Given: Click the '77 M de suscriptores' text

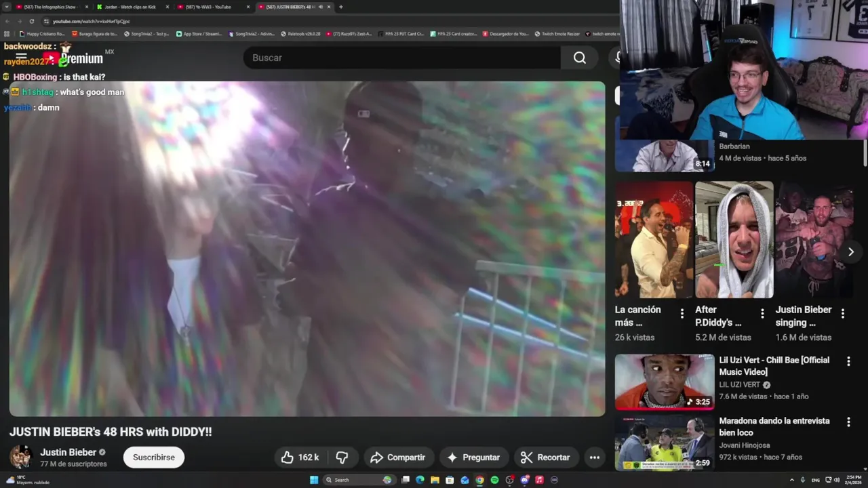Looking at the screenshot, I should (73, 464).
